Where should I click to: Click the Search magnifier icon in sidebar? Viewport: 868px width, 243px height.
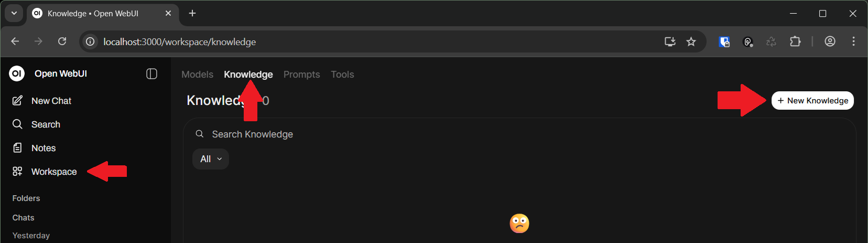point(17,124)
